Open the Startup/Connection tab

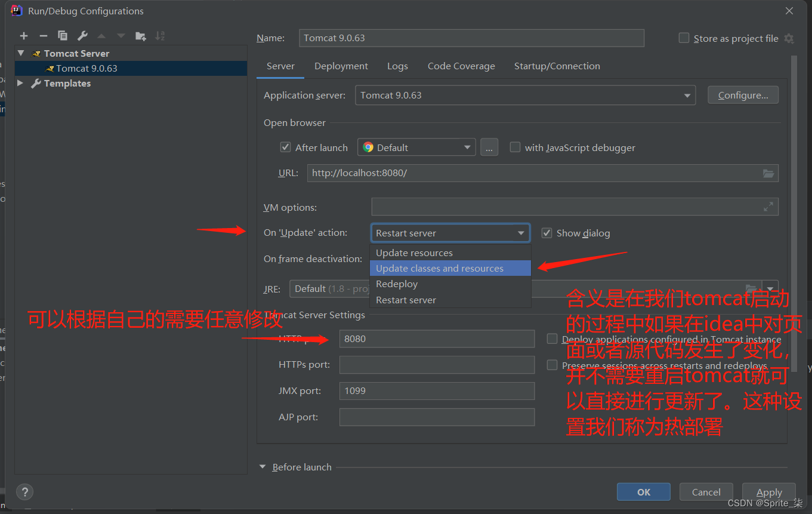(x=557, y=66)
